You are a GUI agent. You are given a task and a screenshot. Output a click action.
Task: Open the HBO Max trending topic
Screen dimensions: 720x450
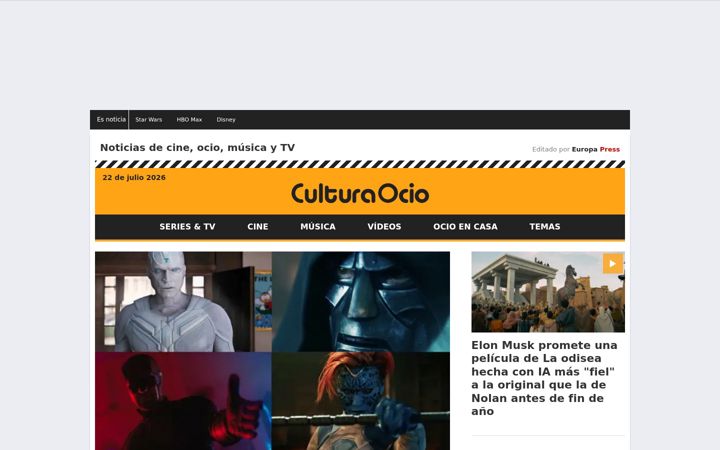tap(189, 119)
